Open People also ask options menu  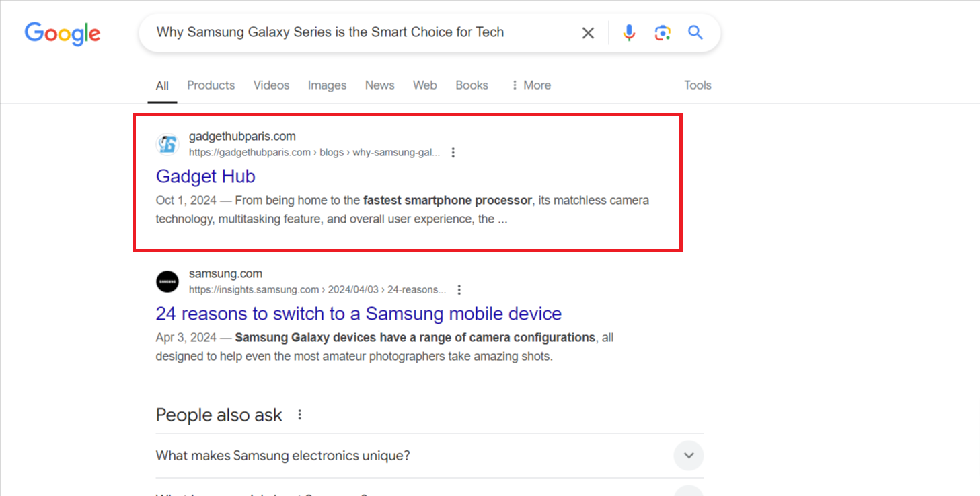pos(300,415)
